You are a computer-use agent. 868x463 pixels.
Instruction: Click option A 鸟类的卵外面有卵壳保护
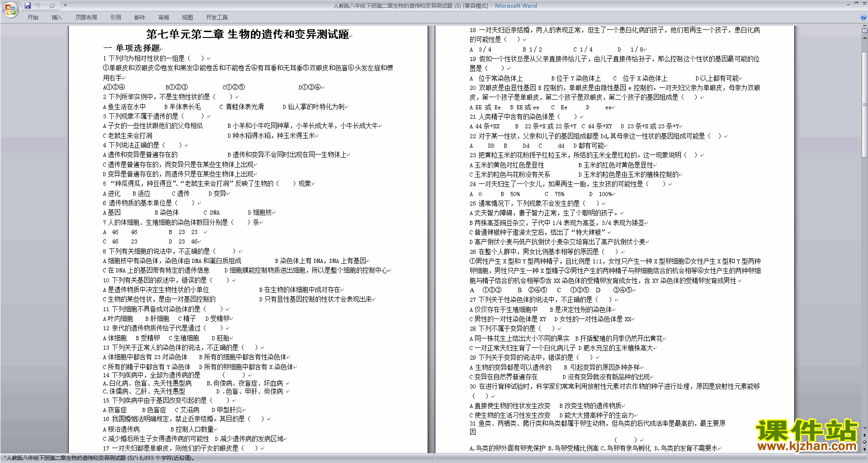[507, 448]
